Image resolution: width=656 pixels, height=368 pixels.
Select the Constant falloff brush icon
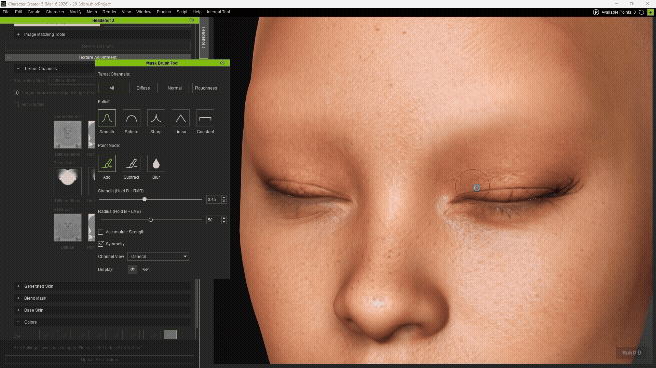coord(205,118)
